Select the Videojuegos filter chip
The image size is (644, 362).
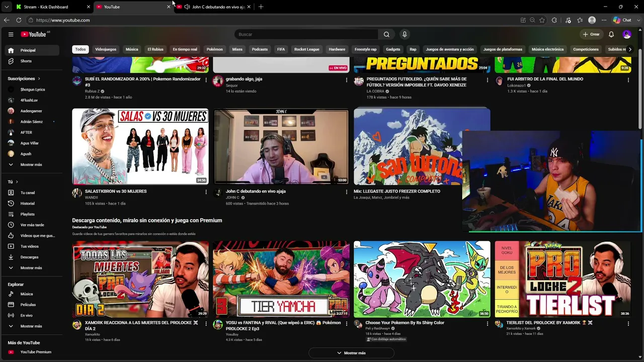pos(106,49)
